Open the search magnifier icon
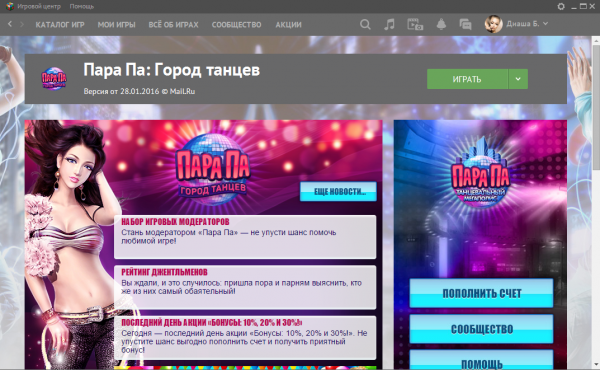The width and height of the screenshot is (600, 370). tap(365, 25)
